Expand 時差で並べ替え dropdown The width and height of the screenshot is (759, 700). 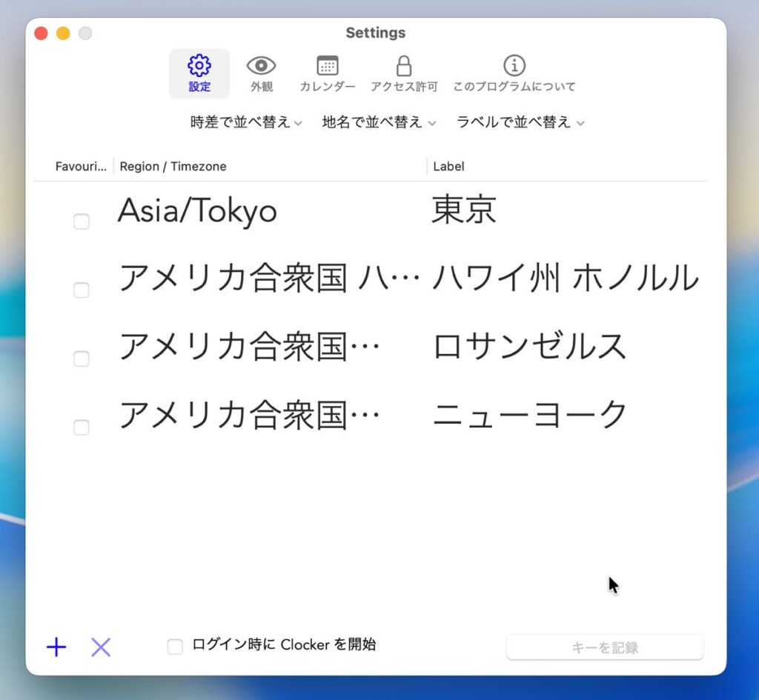pos(245,123)
